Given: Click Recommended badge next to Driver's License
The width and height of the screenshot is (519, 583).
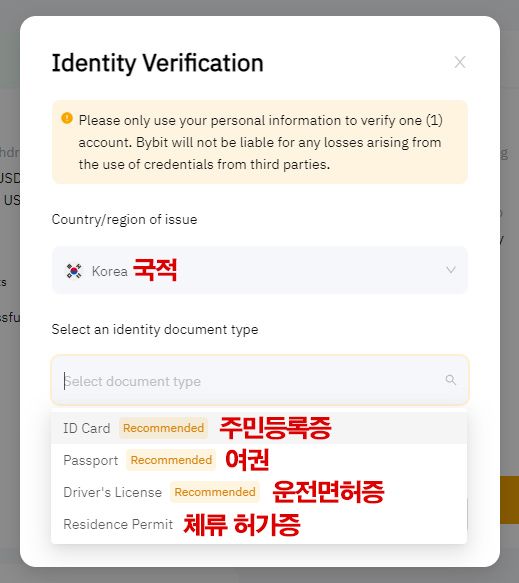Looking at the screenshot, I should 215,492.
